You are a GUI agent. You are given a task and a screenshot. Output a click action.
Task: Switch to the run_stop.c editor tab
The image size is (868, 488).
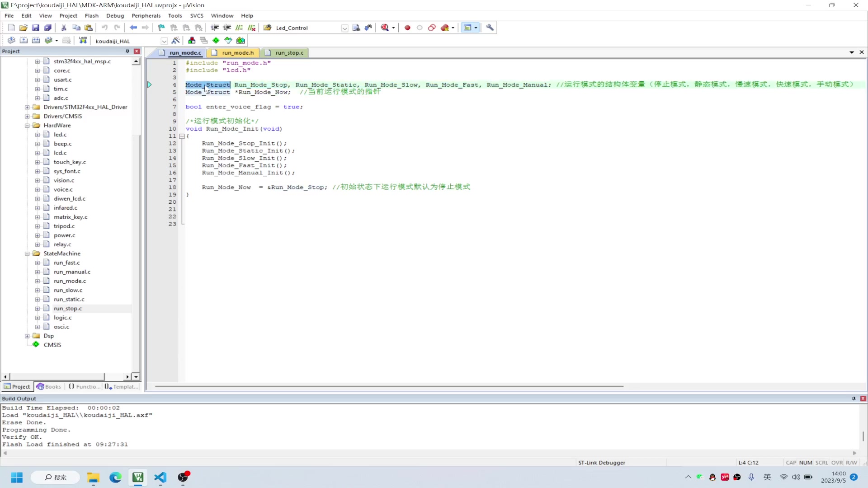point(285,53)
